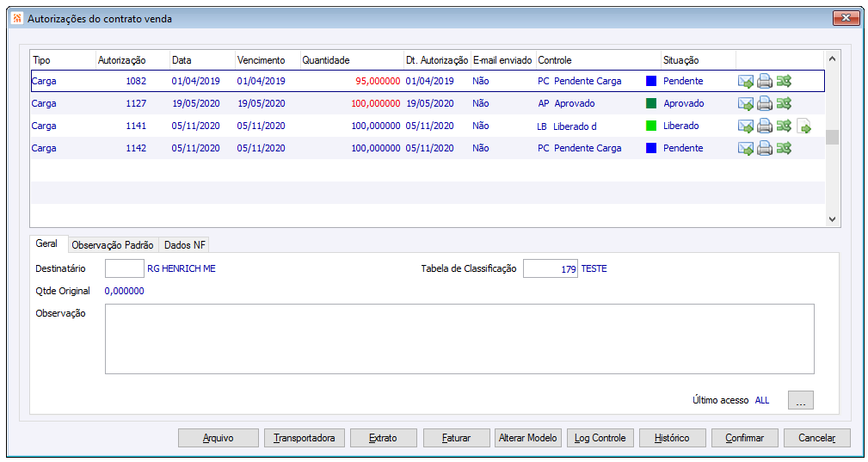Open Histórico

672,438
